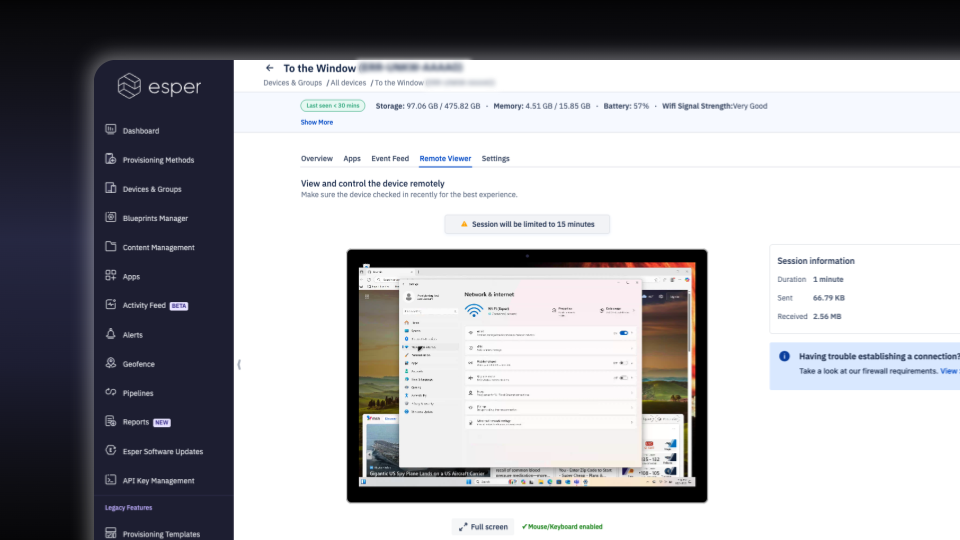Screen dimensions: 960x540
Task: Click the Mouse/Keyboard enabled status
Action: [562, 527]
